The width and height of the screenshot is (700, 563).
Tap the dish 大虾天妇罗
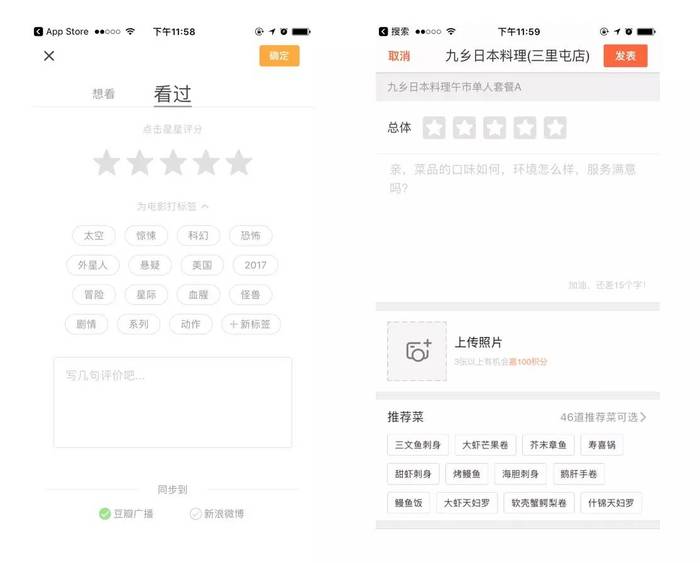467,503
